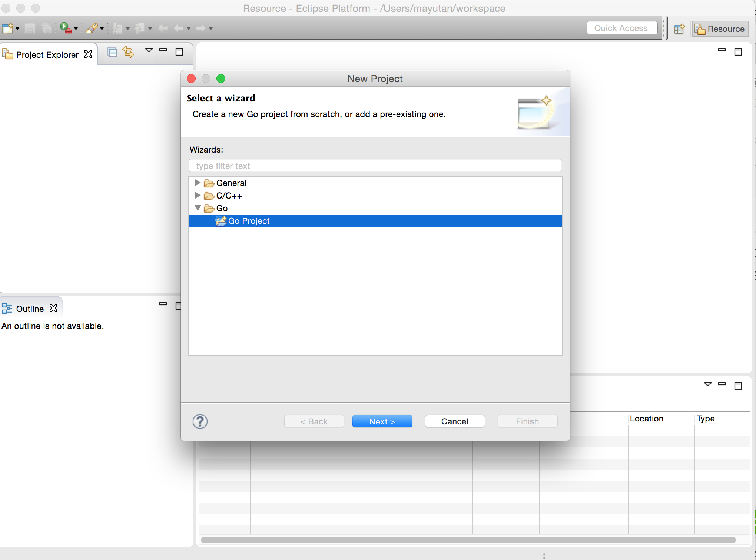Image resolution: width=756 pixels, height=560 pixels.
Task: Minimize the Outline view
Action: 163,304
